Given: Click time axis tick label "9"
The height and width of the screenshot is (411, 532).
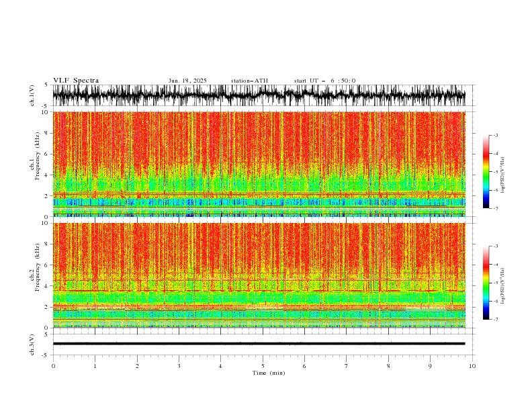Looking at the screenshot, I should pos(430,366).
